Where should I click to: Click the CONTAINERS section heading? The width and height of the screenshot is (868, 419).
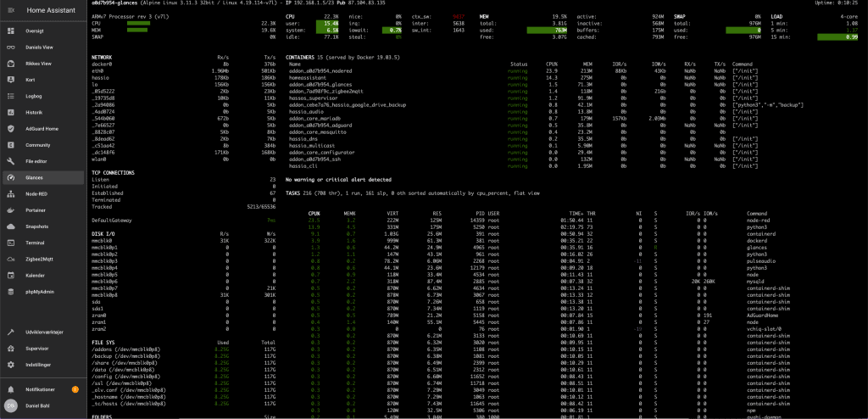point(300,57)
